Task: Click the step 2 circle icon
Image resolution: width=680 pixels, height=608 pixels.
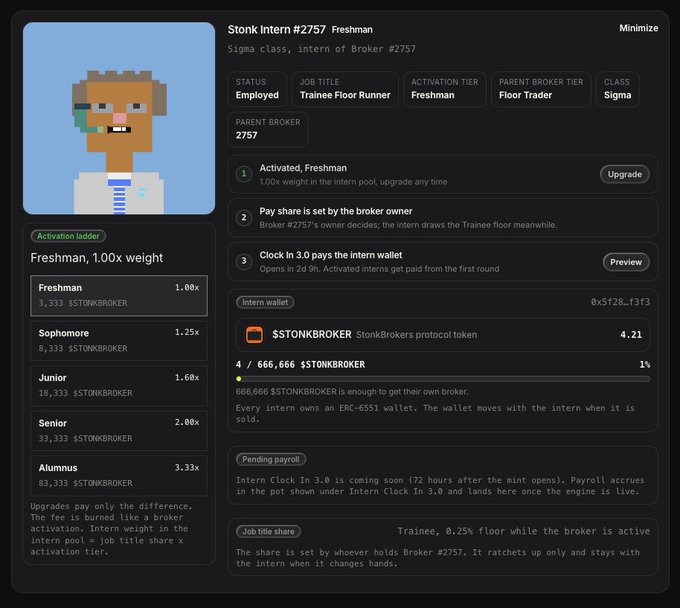Action: 244,217
